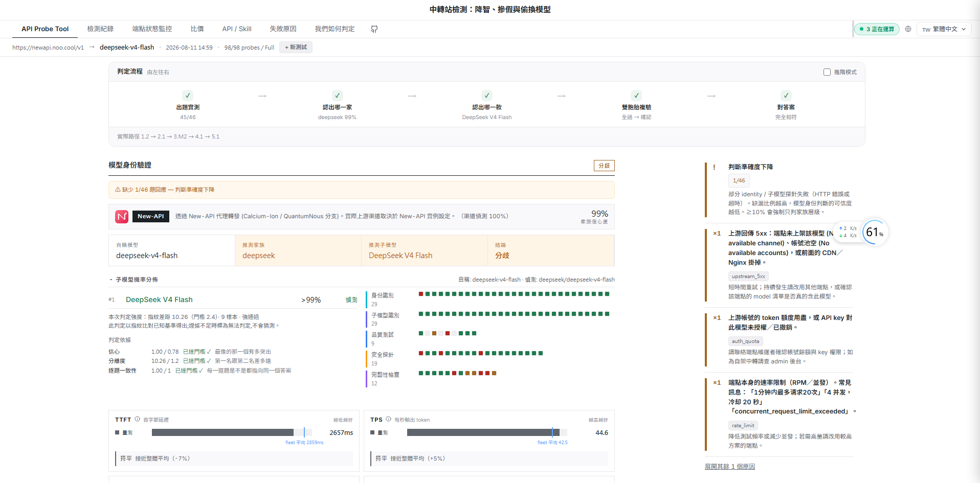
Task: Click the 推測子模型 DeepSeek V4 Flash cell
Action: 425,250
